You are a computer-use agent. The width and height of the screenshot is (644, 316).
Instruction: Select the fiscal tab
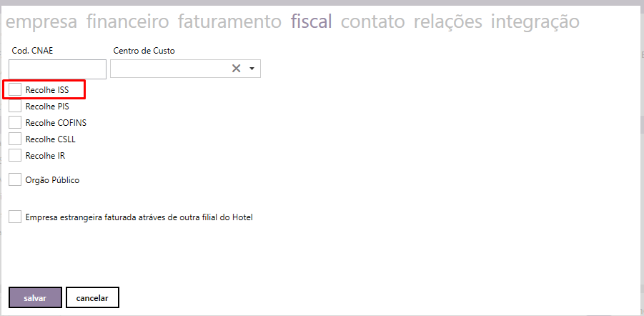pyautogui.click(x=312, y=21)
